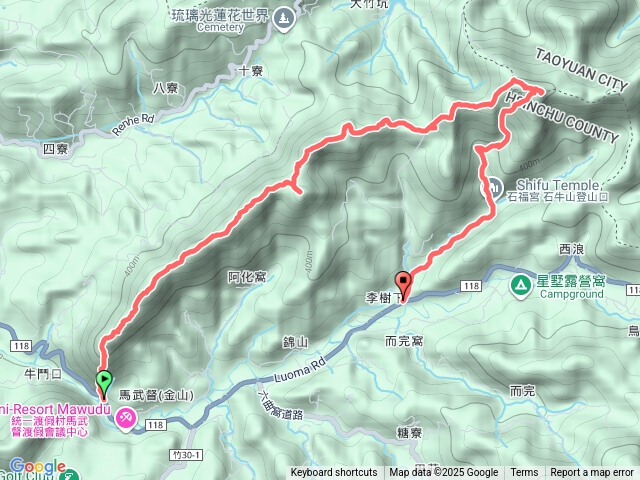Click the Google logo in the corner

tap(38, 467)
